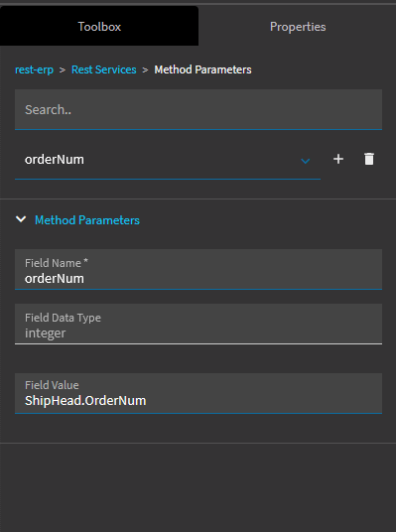Click the Field Value label text
Screen dimensions: 396x532
pos(52,385)
